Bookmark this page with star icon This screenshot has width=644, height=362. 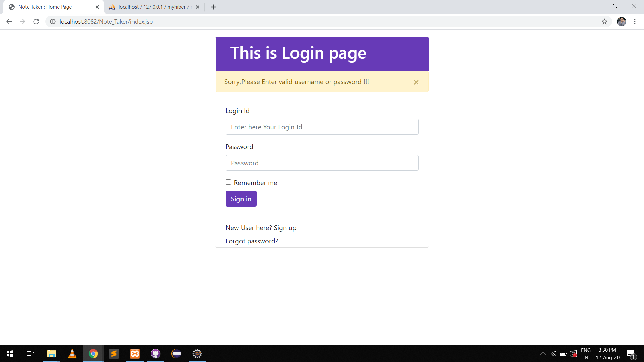pyautogui.click(x=604, y=22)
